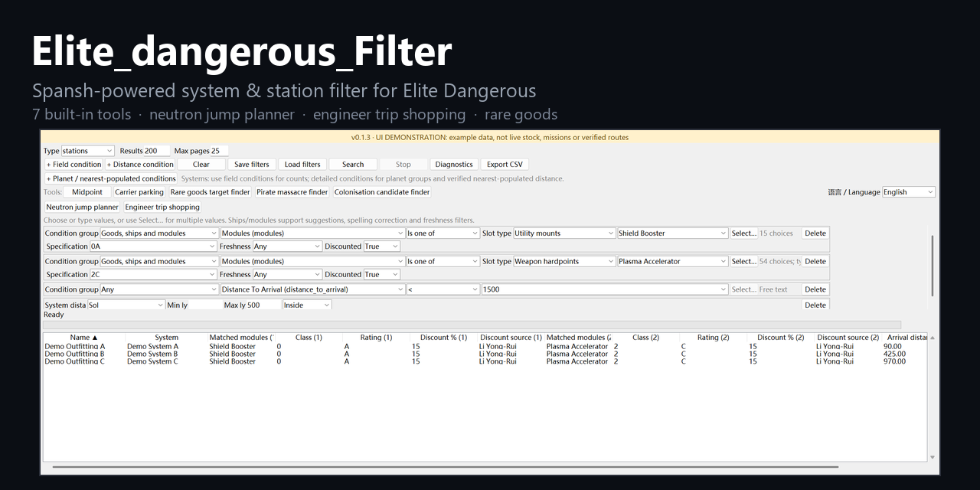980x490 pixels.
Task: Select the Demo Outfitting C row name
Action: click(74, 361)
